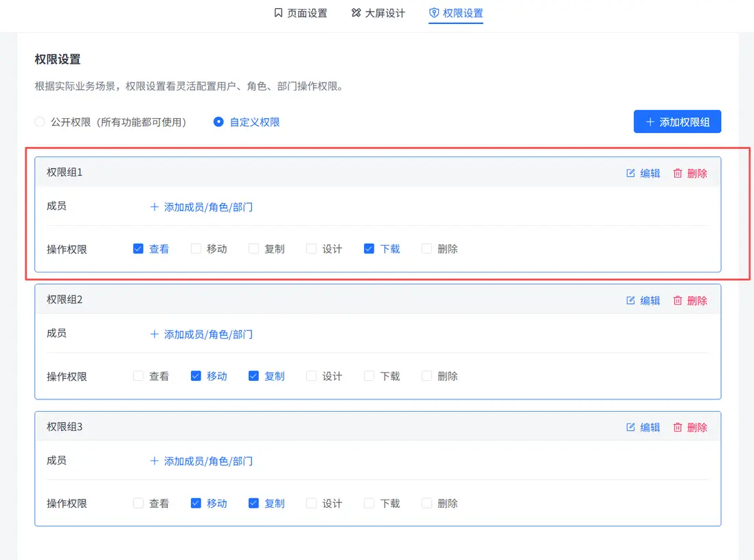The image size is (754, 560).
Task: Click the trash icon for 权限组1
Action: coord(678,173)
